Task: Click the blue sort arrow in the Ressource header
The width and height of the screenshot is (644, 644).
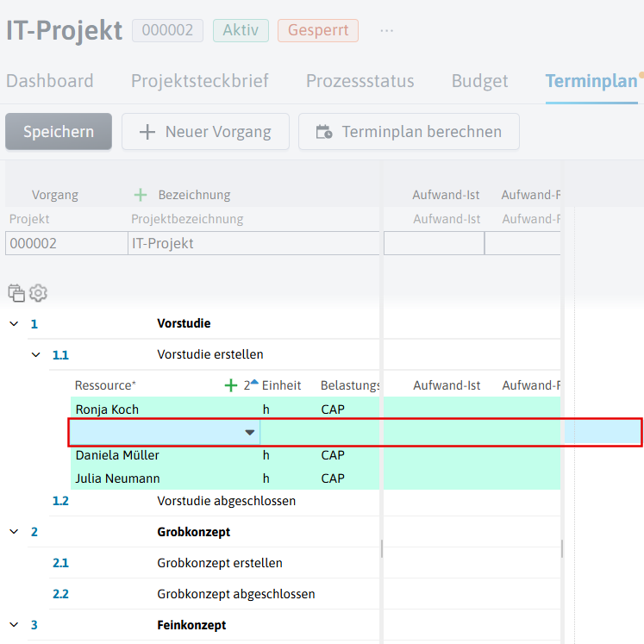Action: pos(254,383)
